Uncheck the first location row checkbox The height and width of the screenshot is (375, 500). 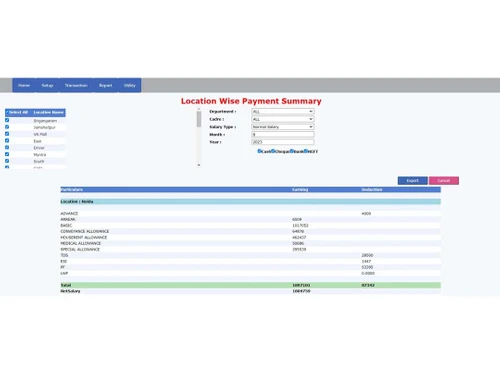pos(7,120)
